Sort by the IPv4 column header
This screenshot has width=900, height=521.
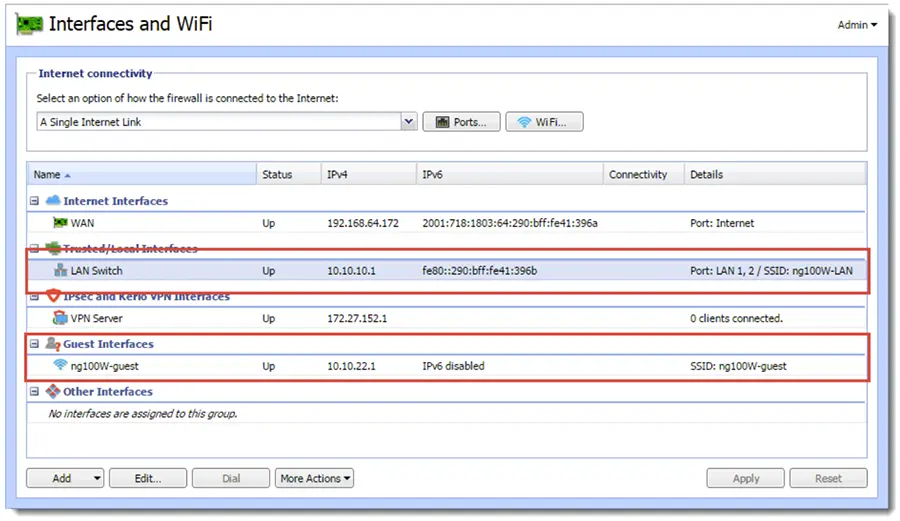[368, 174]
